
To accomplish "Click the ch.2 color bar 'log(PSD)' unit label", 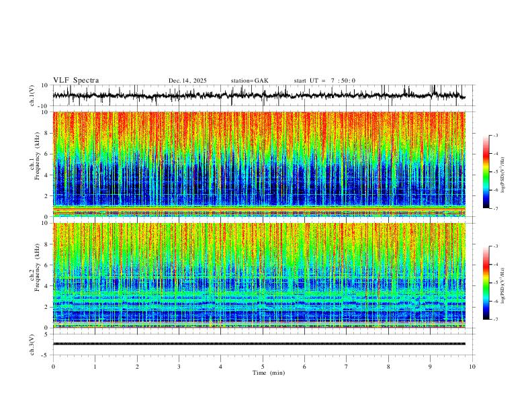I will [503, 286].
